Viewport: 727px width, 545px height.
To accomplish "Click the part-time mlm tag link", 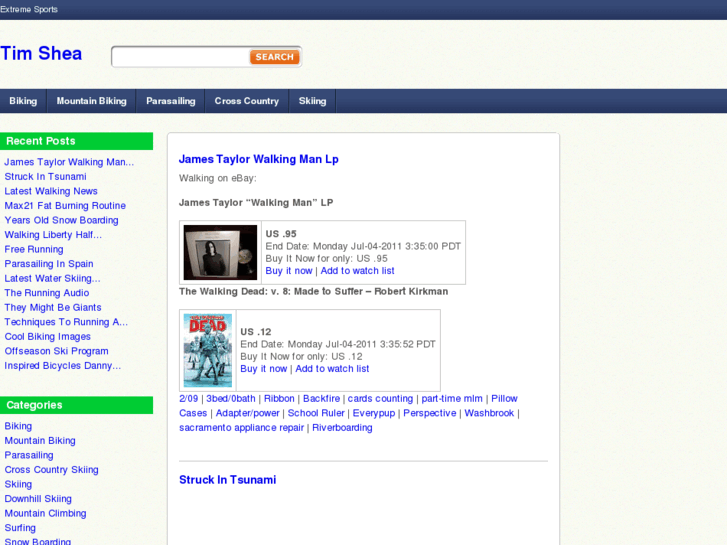I will [x=452, y=398].
